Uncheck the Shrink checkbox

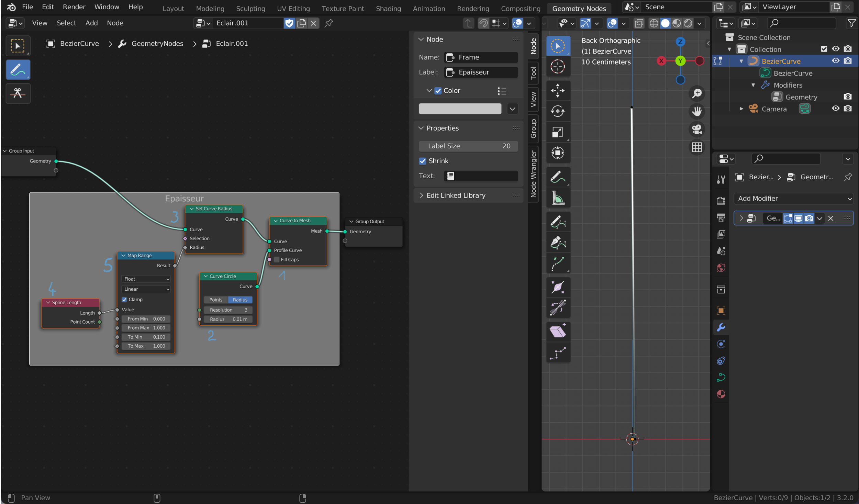423,161
